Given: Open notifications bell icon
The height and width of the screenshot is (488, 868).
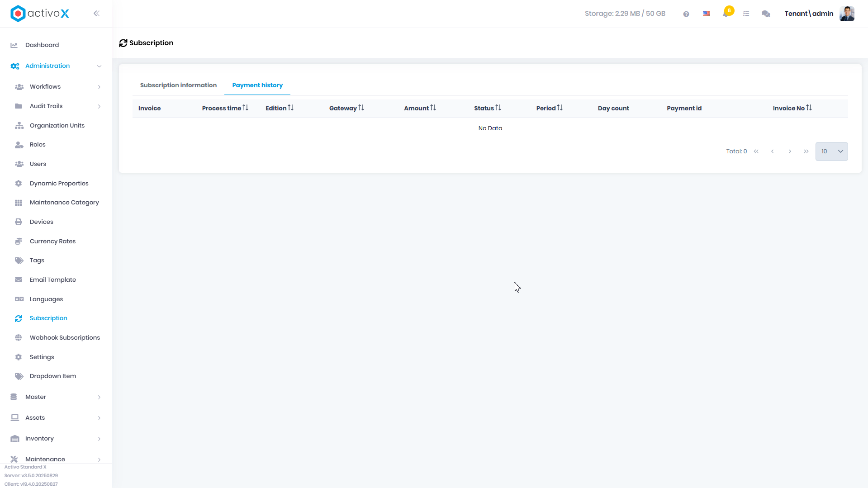Looking at the screenshot, I should [x=726, y=14].
